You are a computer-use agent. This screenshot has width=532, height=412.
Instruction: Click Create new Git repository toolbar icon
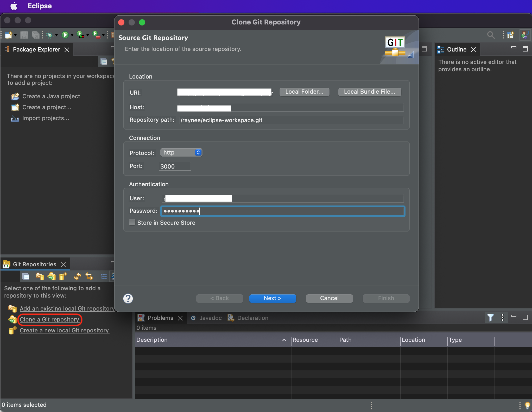point(63,276)
